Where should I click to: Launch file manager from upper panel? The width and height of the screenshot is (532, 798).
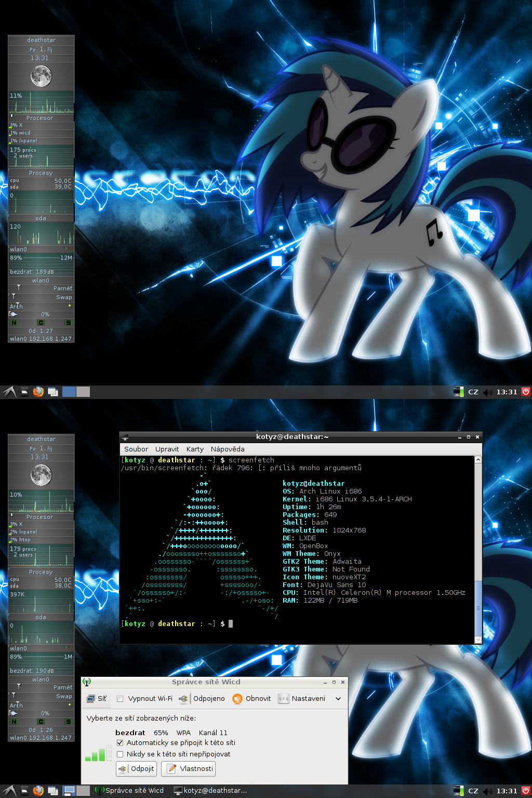pos(24,392)
